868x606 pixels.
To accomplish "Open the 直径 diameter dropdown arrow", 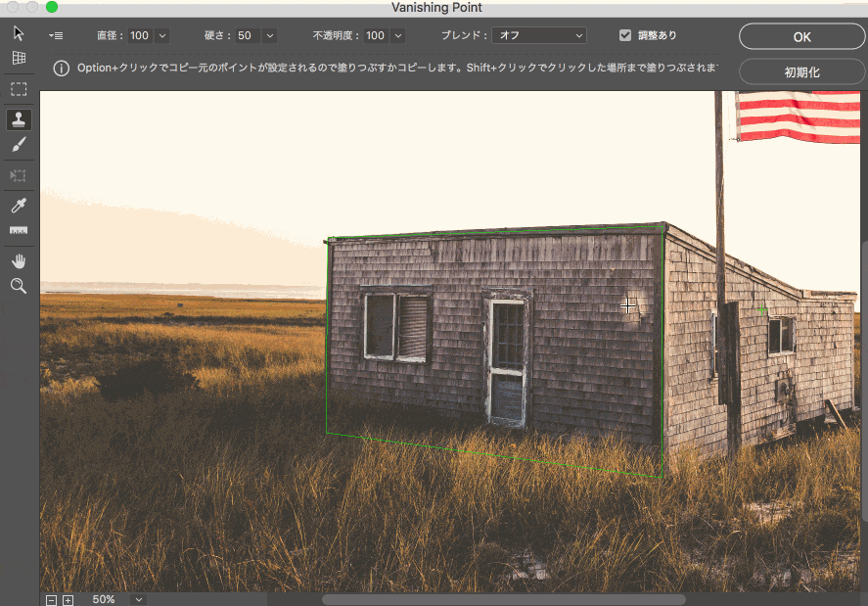I will point(162,35).
